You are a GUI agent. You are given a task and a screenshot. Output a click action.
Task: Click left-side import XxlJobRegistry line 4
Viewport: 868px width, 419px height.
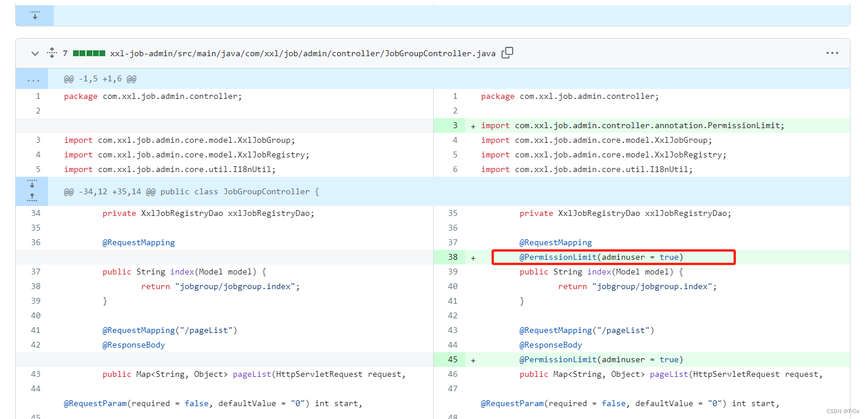click(x=186, y=154)
